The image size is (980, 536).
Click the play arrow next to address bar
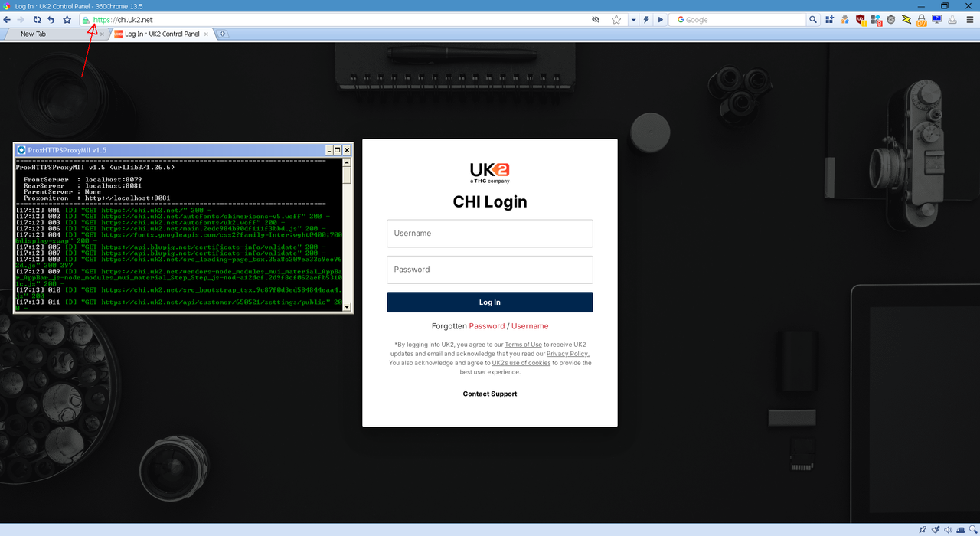point(661,20)
